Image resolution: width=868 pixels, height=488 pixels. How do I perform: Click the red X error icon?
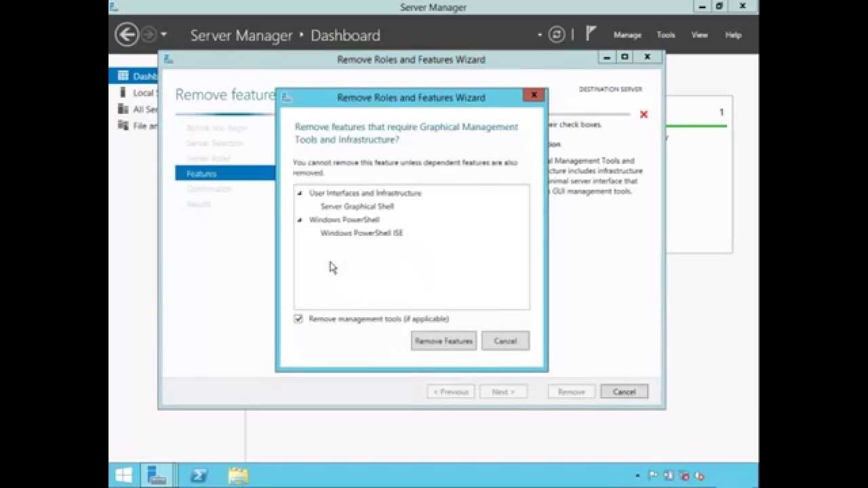point(644,115)
